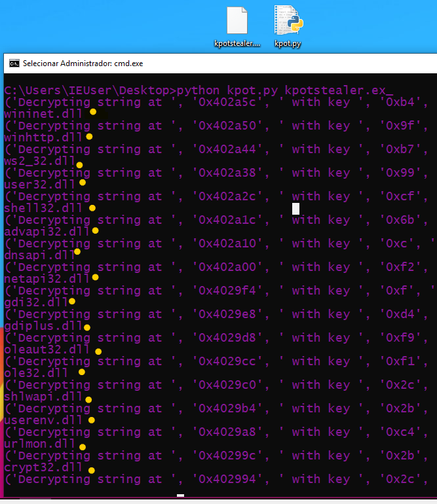Click the address '0x40299c' in the output

pos(227,456)
